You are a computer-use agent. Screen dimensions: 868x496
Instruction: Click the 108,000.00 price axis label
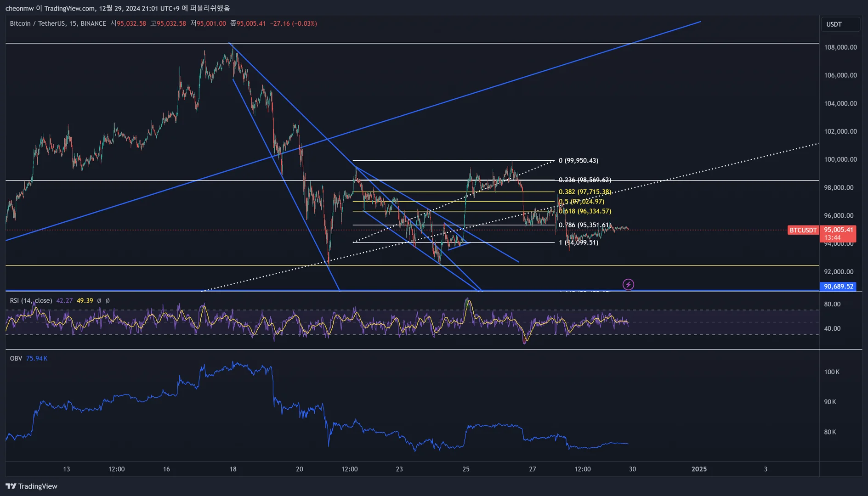coord(840,47)
